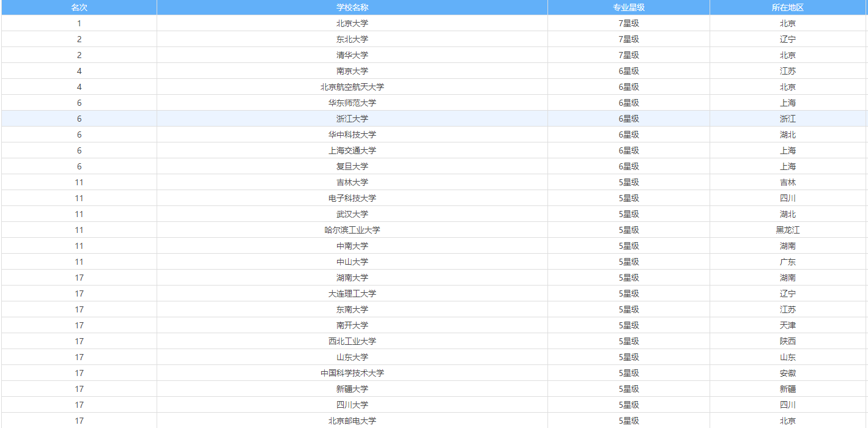The width and height of the screenshot is (868, 428).
Task: Click the 电子科技大学 school name
Action: [352, 198]
